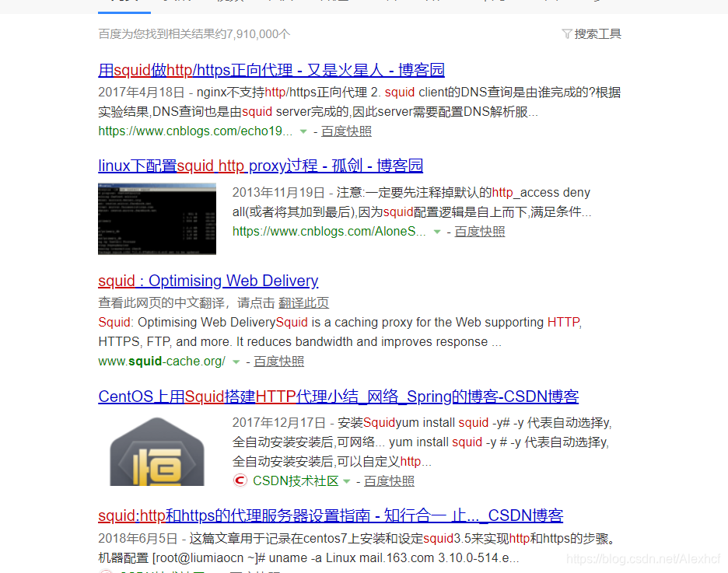
Task: Expand the arrow next to cnblogs.com/echo19 URL
Action: (x=302, y=131)
